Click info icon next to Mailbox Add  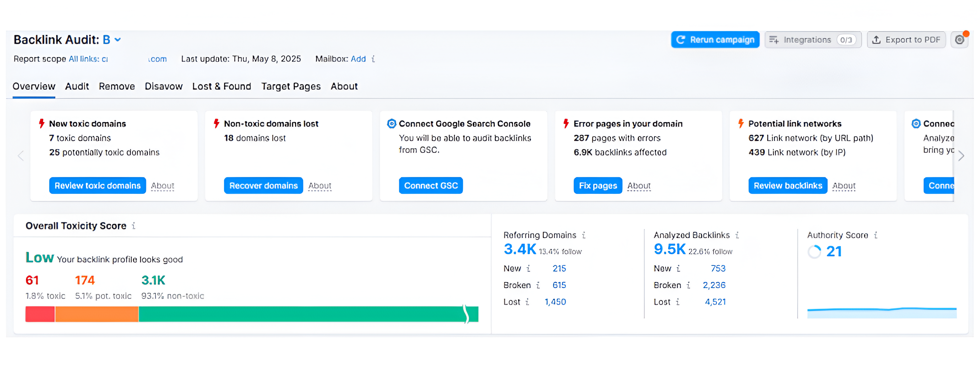pyautogui.click(x=373, y=59)
